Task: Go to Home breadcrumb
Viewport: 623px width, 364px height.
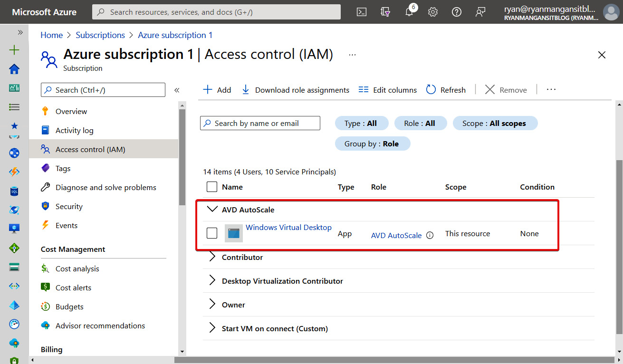Action: 51,35
